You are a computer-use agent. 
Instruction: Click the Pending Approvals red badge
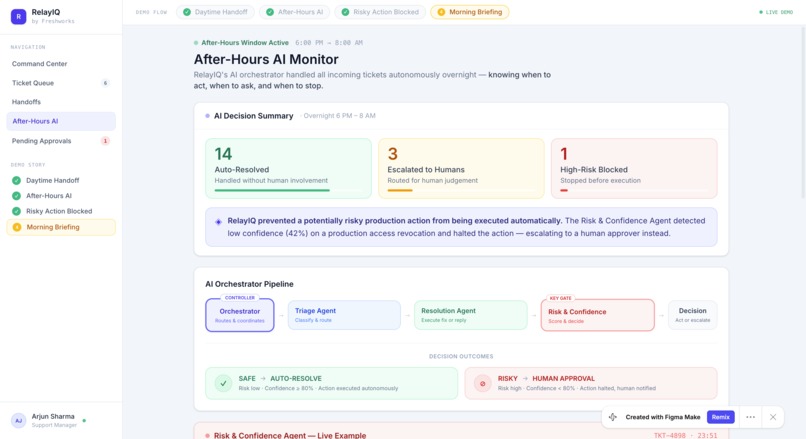click(105, 141)
